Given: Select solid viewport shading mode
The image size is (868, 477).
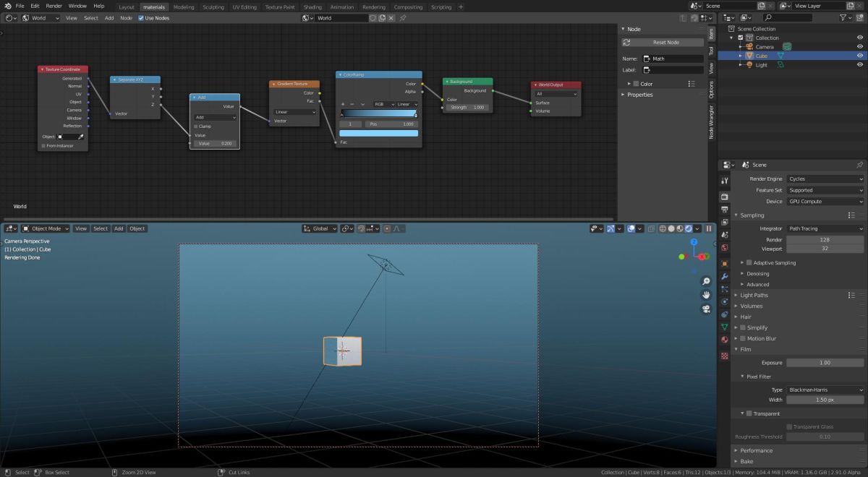Looking at the screenshot, I should tap(671, 228).
